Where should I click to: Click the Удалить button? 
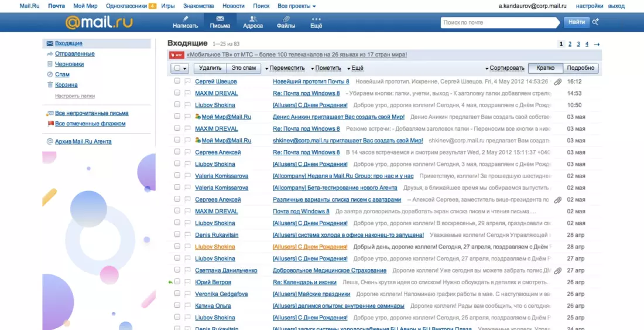point(210,68)
